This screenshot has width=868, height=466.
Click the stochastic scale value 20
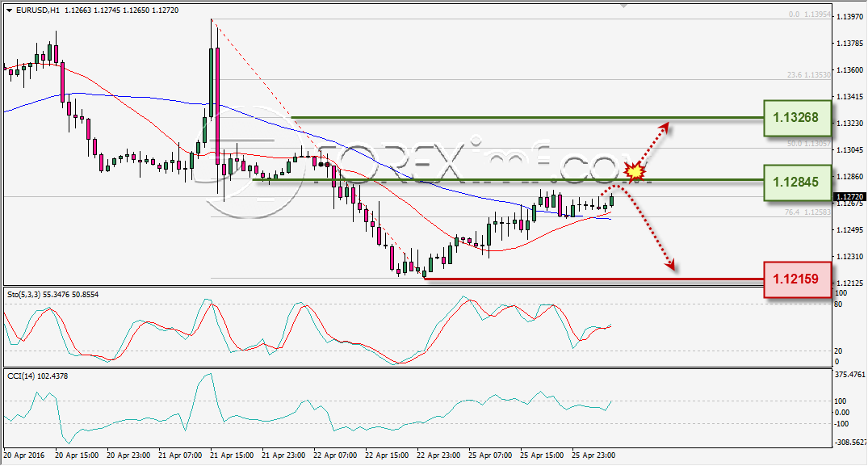pyautogui.click(x=838, y=351)
